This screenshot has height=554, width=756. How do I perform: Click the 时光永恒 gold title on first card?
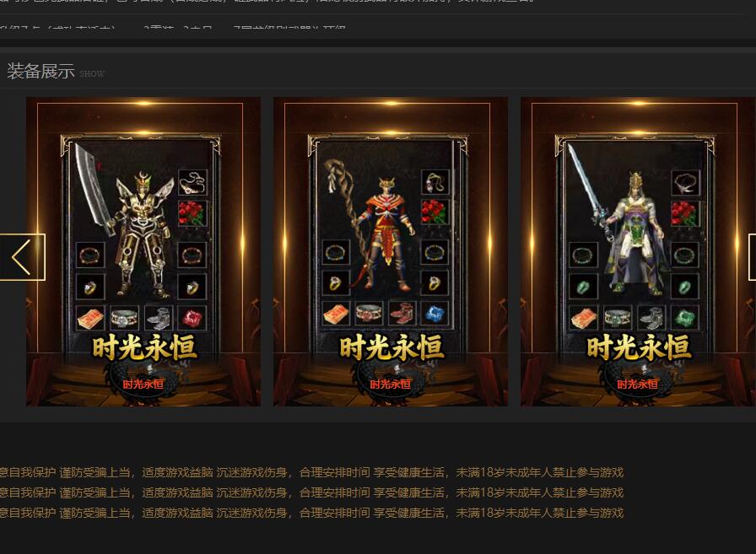[x=143, y=347]
